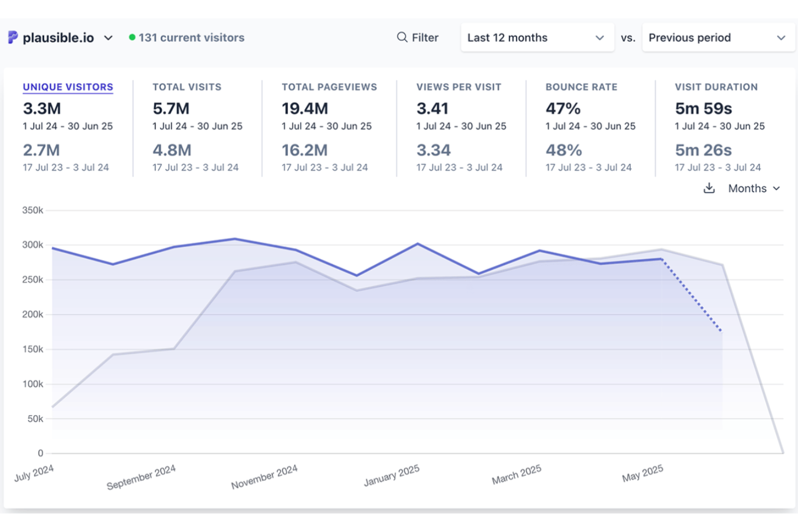Select the Bounce Rate metric tab
The image size is (798, 532).
581,87
